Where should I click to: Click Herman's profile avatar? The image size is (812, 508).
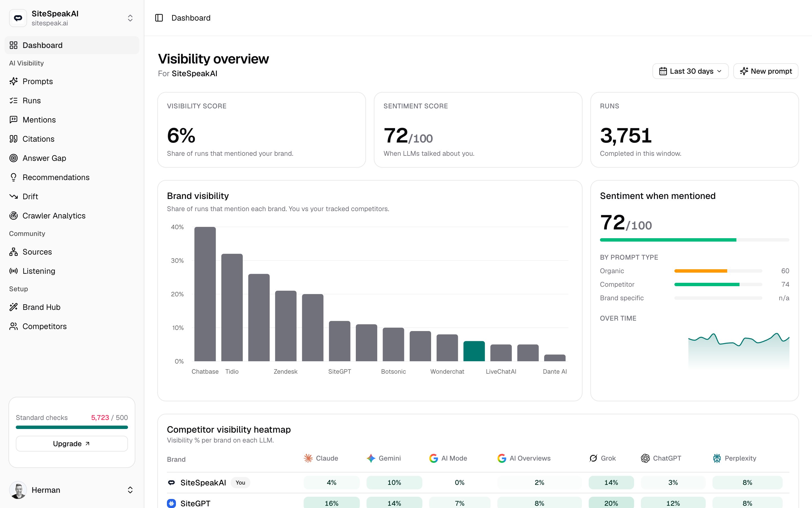(18, 490)
